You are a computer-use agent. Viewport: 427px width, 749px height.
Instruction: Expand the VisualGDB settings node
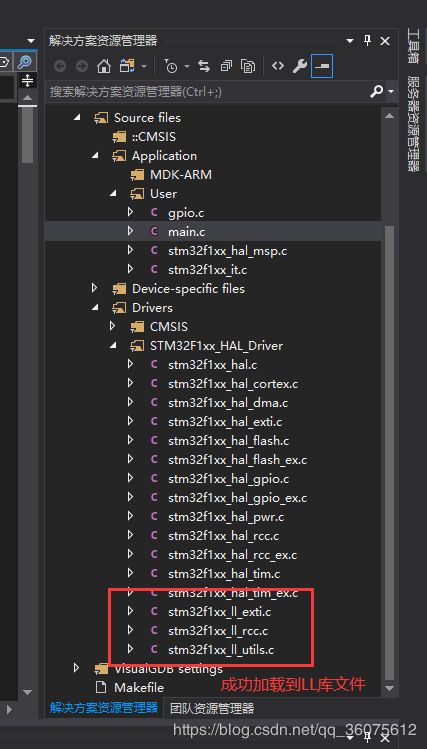[x=76, y=668]
